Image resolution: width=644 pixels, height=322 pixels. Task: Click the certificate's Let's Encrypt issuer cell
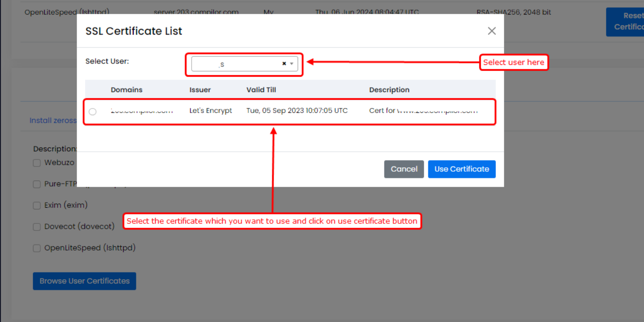(x=210, y=111)
